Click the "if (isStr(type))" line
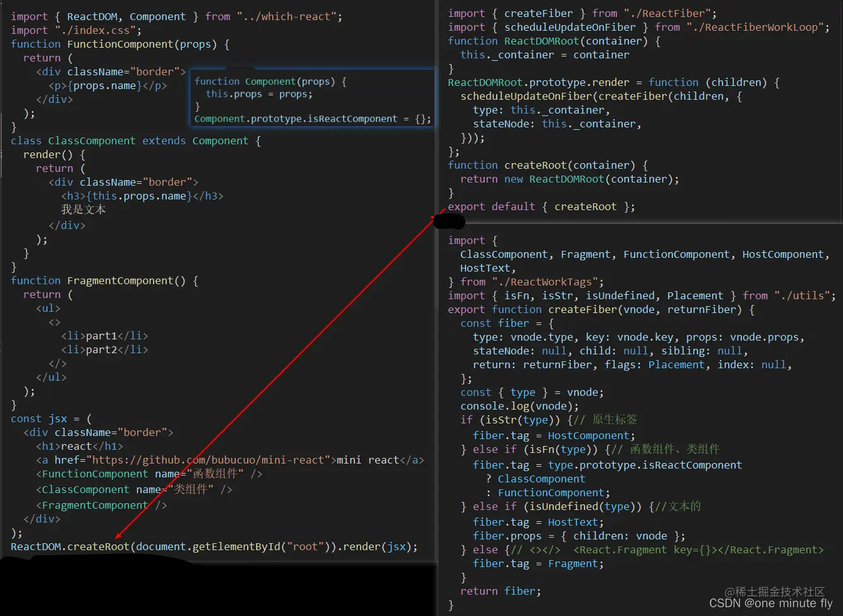The height and width of the screenshot is (616, 843). 549,420
